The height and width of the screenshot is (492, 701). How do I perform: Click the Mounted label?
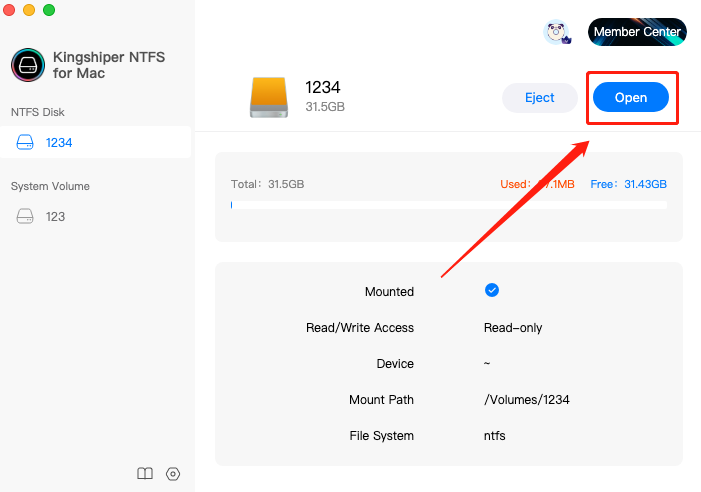tap(389, 292)
